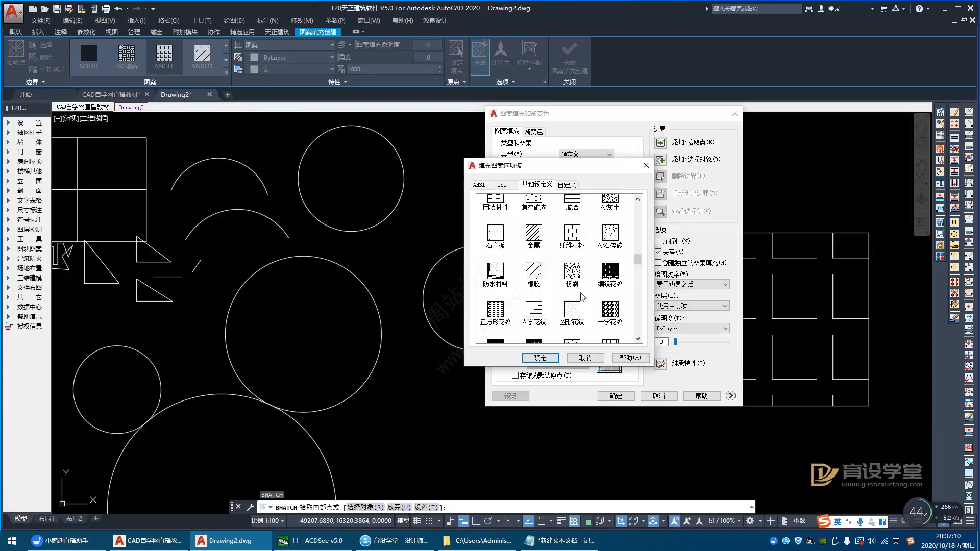The height and width of the screenshot is (551, 980).
Task: Toggle ortho mode icon in status bar
Action: coord(476,521)
